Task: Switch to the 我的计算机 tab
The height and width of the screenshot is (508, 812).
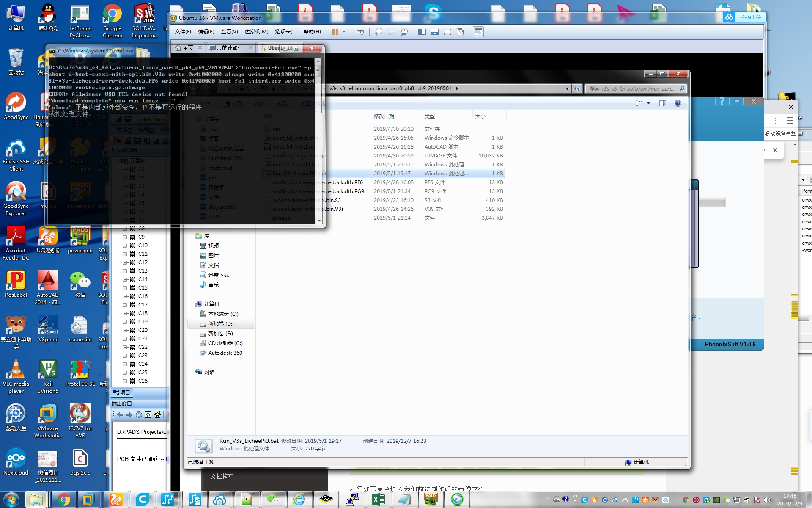Action: (230, 48)
